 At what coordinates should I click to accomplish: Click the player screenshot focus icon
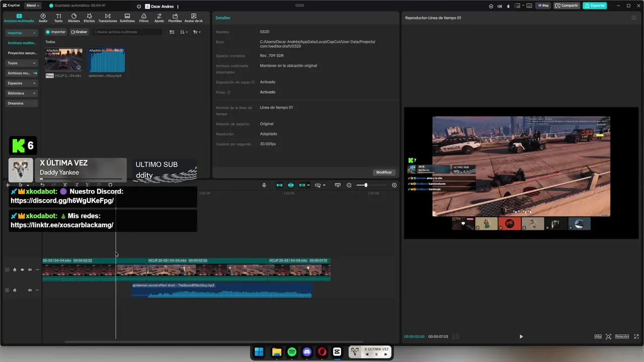coord(608,336)
